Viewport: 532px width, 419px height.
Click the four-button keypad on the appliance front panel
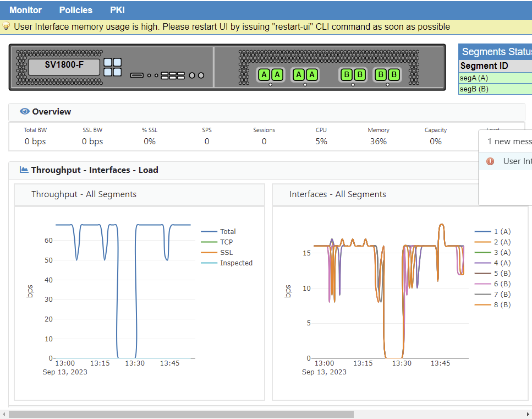pos(112,67)
